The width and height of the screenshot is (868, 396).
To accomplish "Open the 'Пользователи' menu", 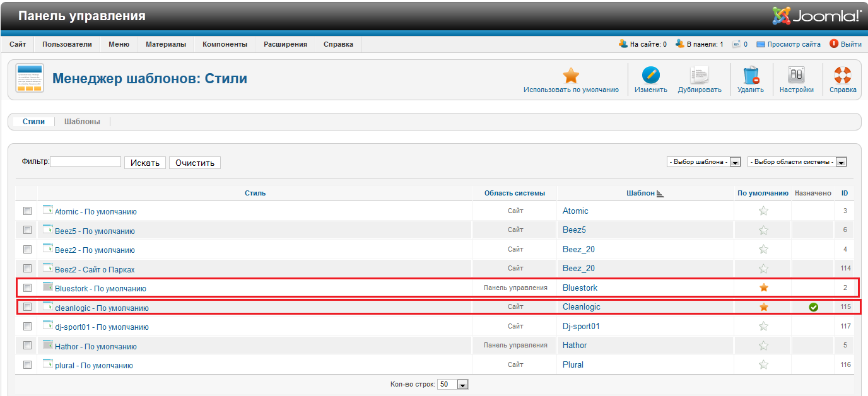I will click(x=67, y=44).
